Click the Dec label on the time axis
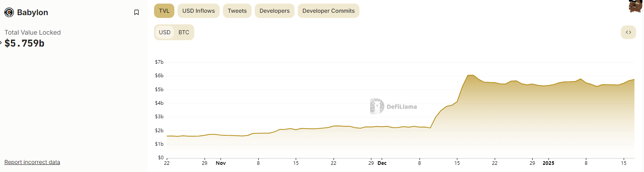The height and width of the screenshot is (172, 644). click(x=382, y=163)
